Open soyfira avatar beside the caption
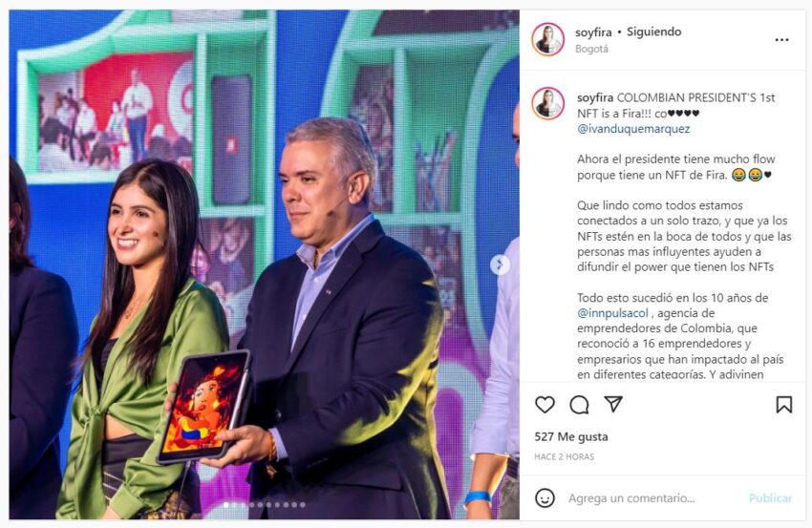The image size is (812, 528). [548, 103]
